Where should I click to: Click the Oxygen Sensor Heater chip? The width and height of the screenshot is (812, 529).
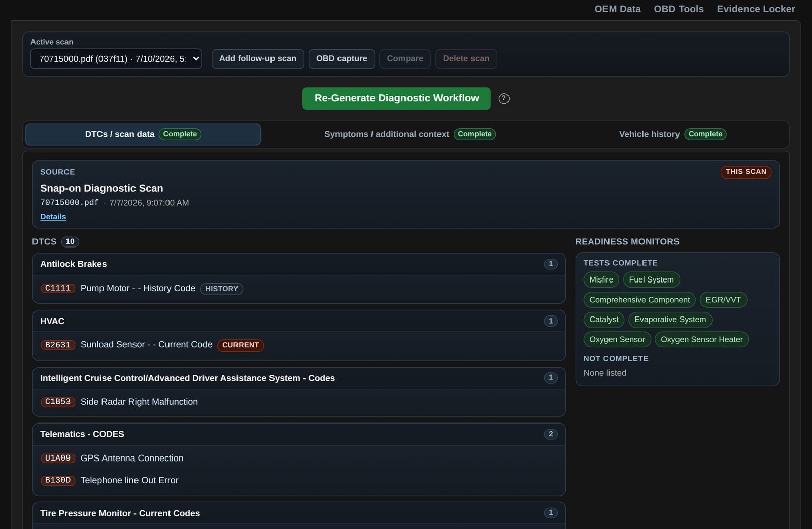tap(701, 340)
